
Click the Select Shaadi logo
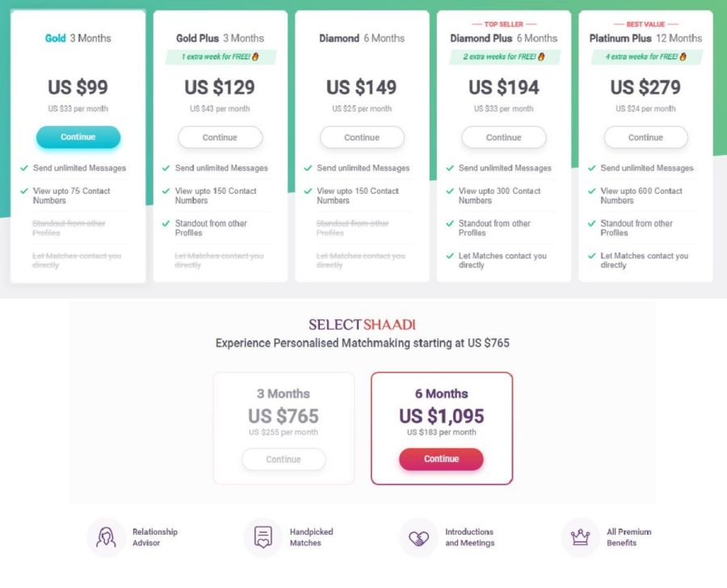click(362, 325)
